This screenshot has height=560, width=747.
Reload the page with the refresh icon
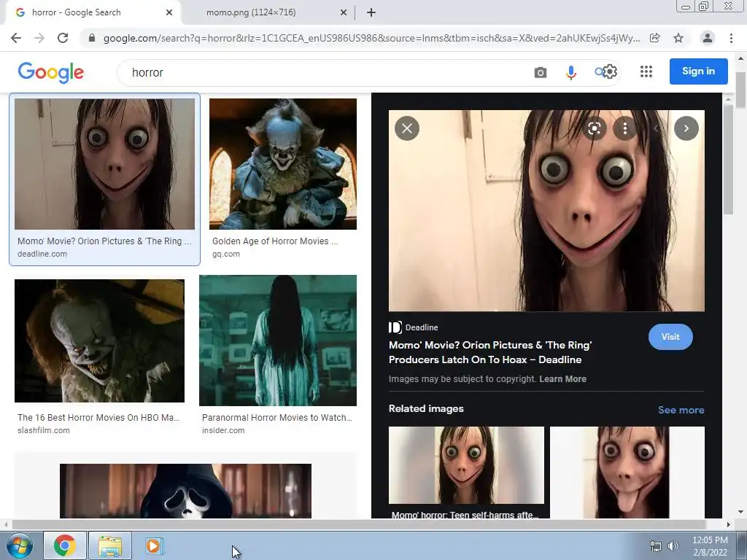coord(63,38)
